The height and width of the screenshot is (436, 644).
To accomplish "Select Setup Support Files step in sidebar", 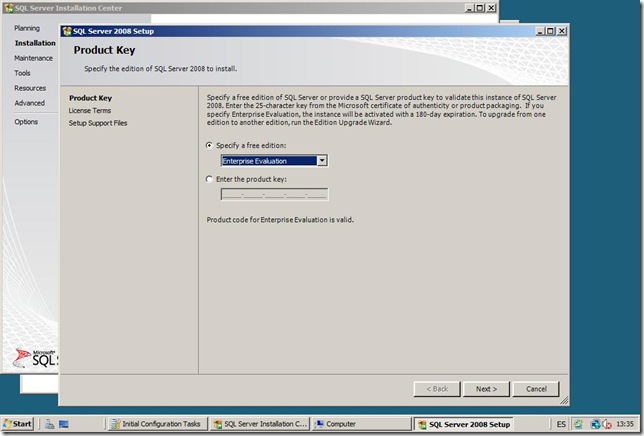I will (98, 123).
